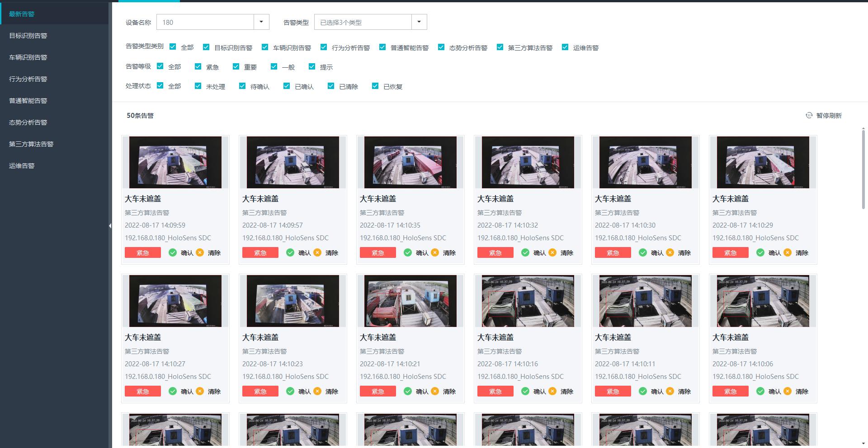Image resolution: width=868 pixels, height=448 pixels.
Task: Click 紧急 red label on 14:10:21 card
Action: pos(378,391)
